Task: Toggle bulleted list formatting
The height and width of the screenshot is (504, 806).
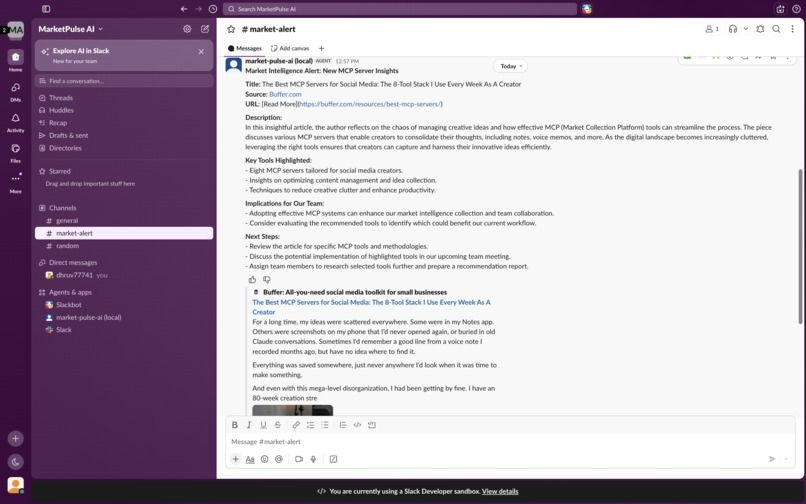Action: coord(325,425)
